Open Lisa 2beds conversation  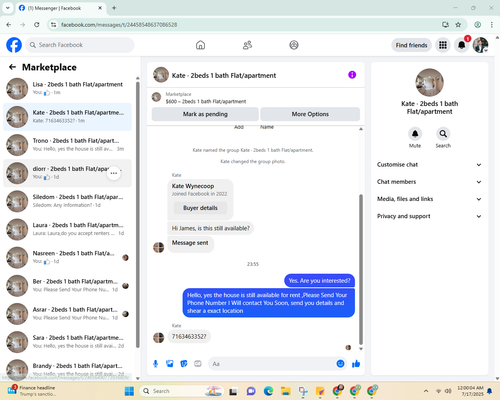[67, 89]
